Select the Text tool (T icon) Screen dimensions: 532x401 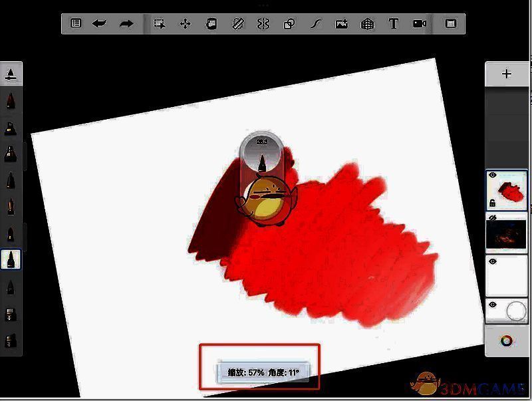[x=393, y=23]
